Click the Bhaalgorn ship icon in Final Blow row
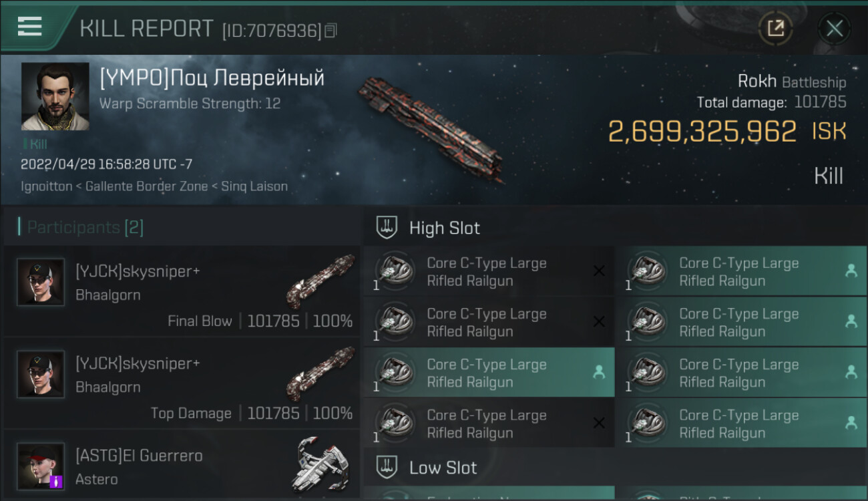The width and height of the screenshot is (868, 501). pos(320,281)
